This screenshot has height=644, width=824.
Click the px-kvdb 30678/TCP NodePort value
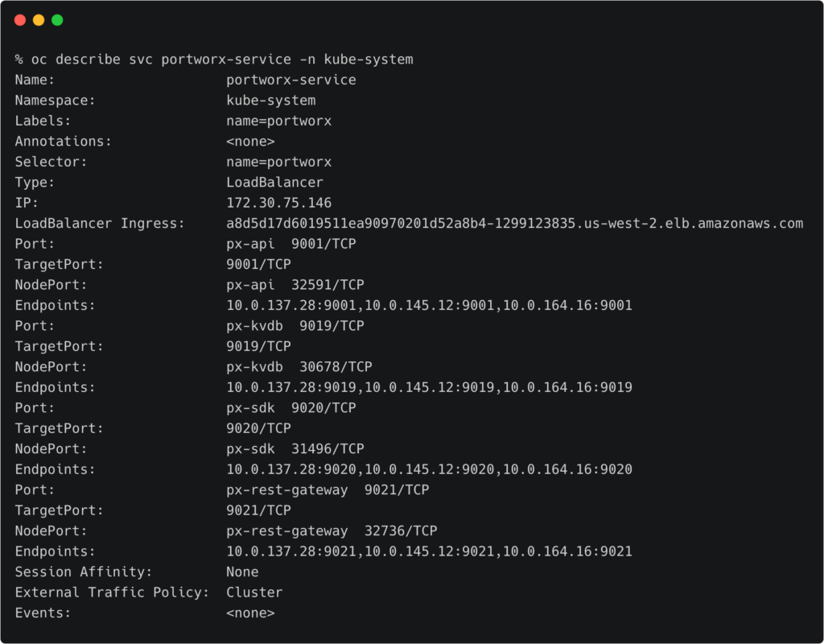(x=299, y=367)
